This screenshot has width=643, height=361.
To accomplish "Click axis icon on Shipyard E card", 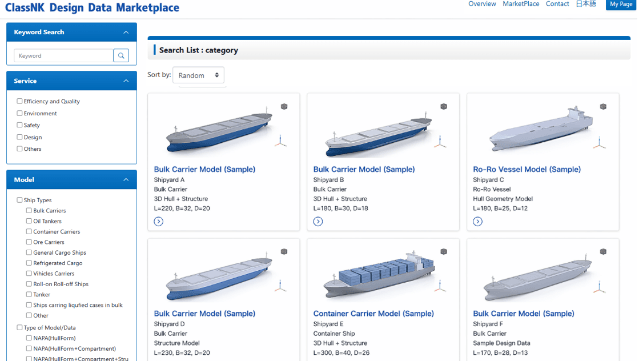I will (x=440, y=286).
